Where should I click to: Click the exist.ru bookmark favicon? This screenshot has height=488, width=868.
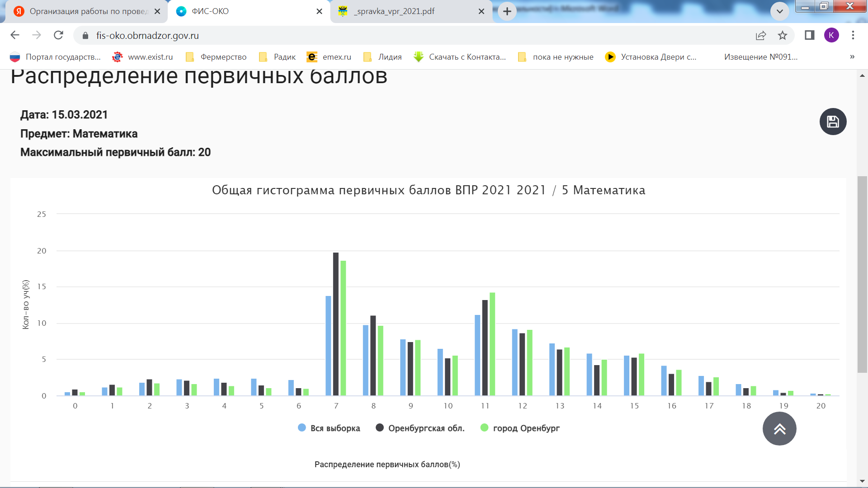[118, 57]
